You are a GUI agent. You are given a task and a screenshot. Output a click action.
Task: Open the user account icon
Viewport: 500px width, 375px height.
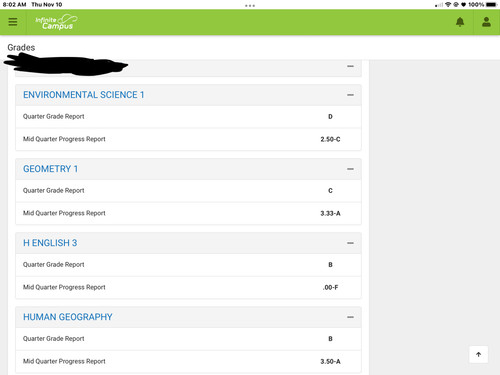click(486, 22)
